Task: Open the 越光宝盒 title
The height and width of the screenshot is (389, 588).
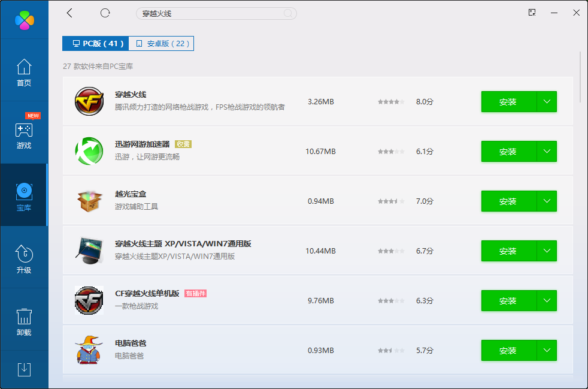Action: pyautogui.click(x=131, y=194)
